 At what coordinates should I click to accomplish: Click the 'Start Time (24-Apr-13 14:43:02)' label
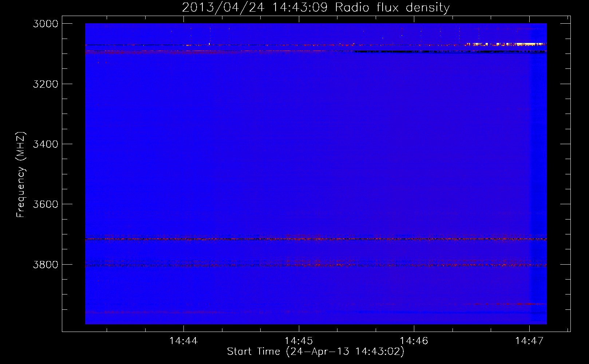click(x=316, y=352)
